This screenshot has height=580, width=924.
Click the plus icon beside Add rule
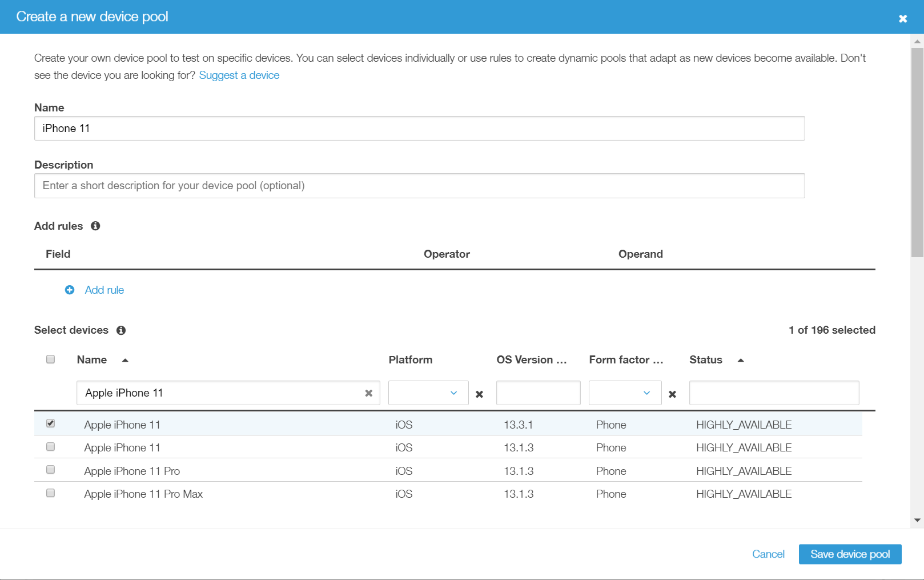tap(70, 290)
